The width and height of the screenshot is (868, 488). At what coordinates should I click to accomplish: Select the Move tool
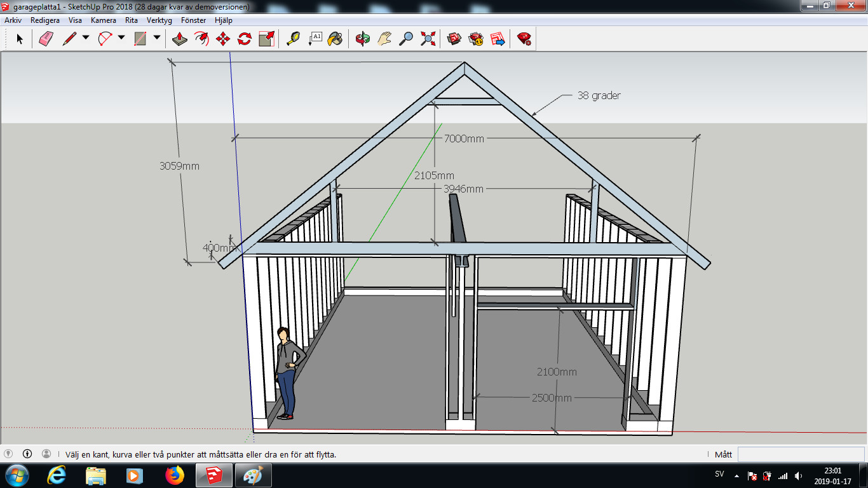tap(223, 39)
